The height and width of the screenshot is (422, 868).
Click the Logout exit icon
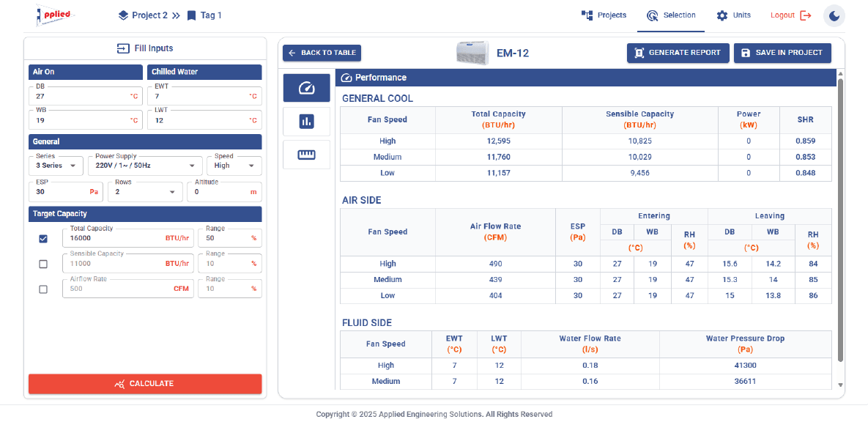806,15
